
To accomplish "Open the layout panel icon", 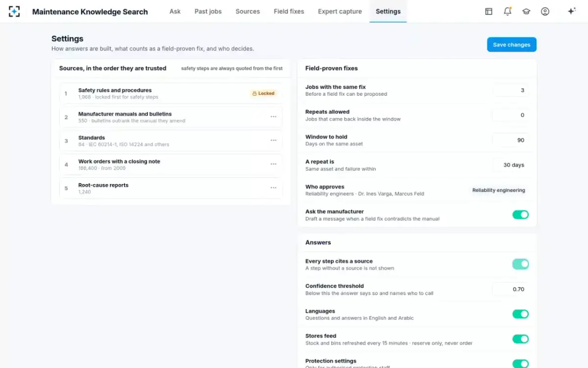I will (x=489, y=11).
